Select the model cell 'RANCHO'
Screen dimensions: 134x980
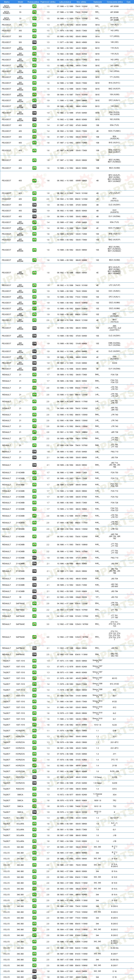[20, 789]
